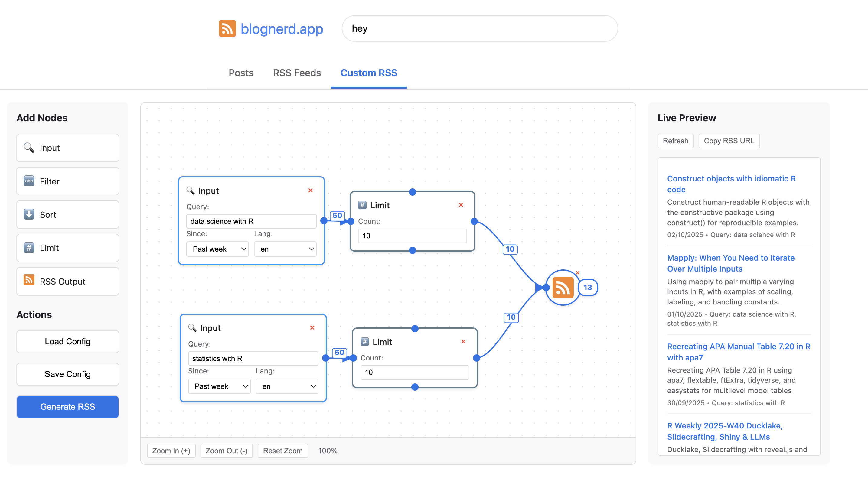Add a Filter node from sidebar
Viewport: 868px width, 485px height.
point(68,181)
